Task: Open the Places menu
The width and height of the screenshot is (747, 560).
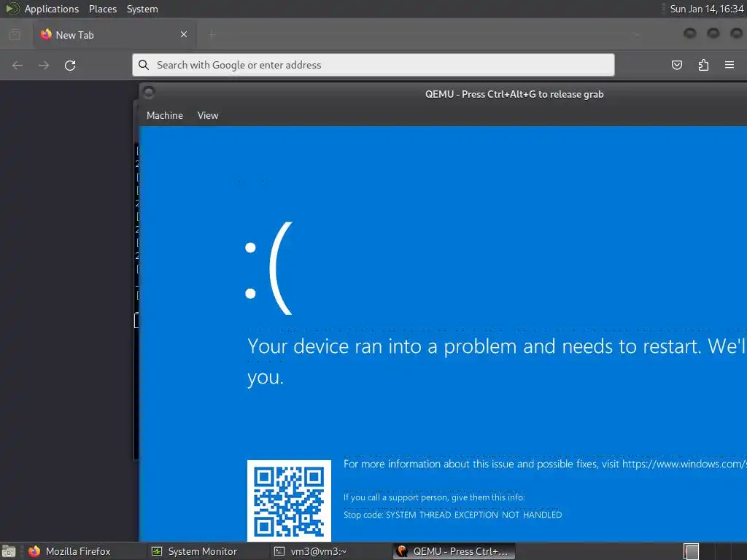Action: pyautogui.click(x=102, y=9)
